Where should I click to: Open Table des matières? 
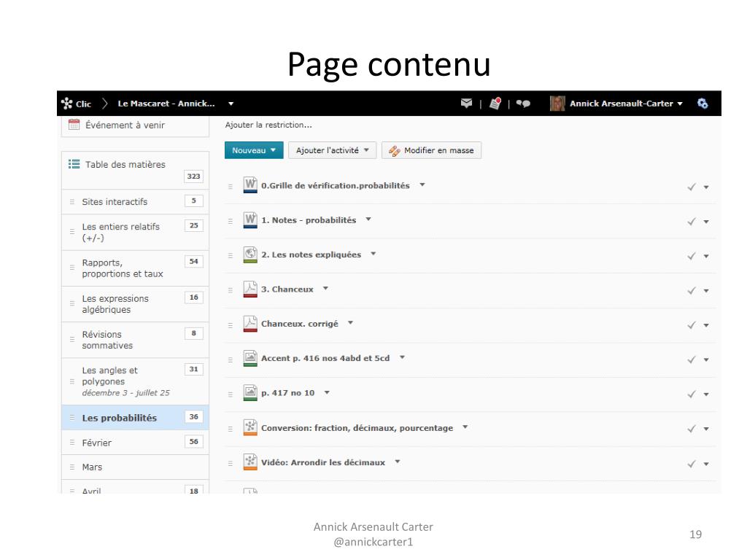coord(125,164)
